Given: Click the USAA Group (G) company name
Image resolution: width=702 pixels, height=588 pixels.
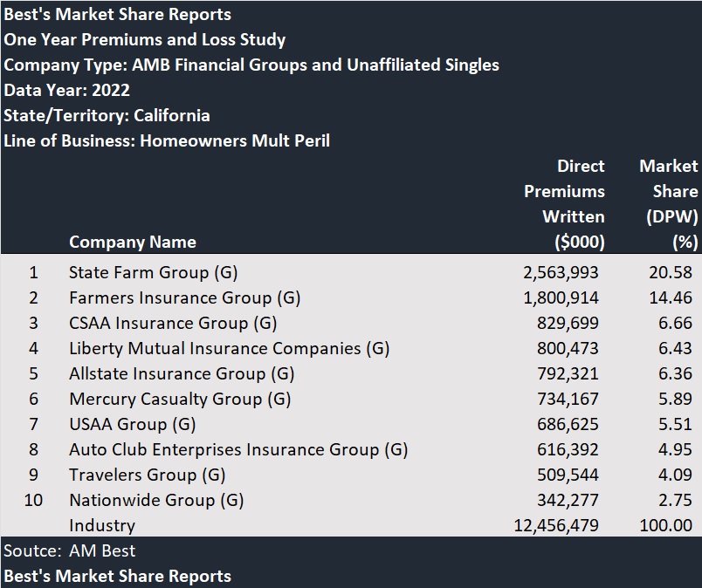Looking at the screenshot, I should coord(133,424).
